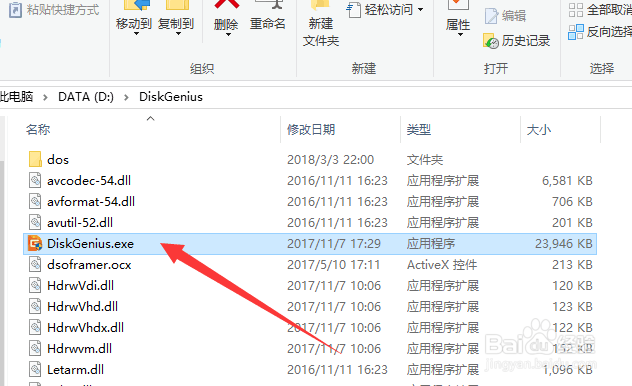This screenshot has width=632, height=386.
Task: Click the 2017/5/10 17:11 date cell
Action: click(x=333, y=264)
